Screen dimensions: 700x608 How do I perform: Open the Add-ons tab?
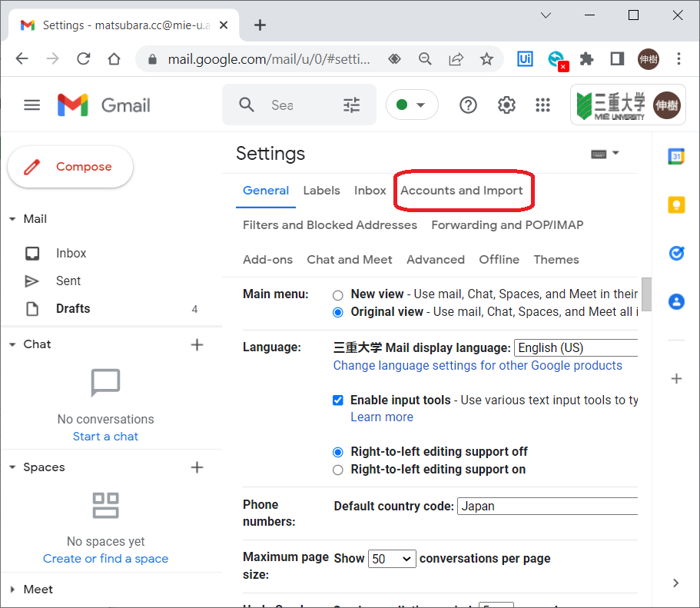click(x=268, y=260)
